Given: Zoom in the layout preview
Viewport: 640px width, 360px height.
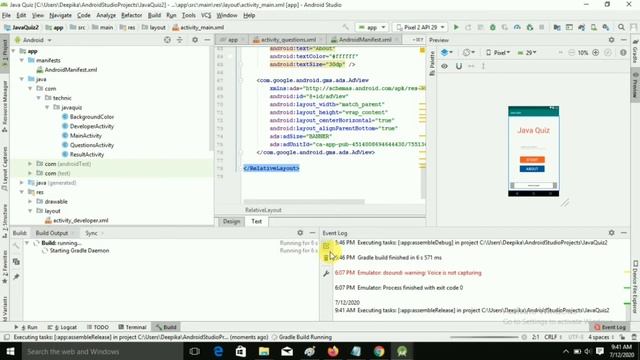Looking at the screenshot, I should point(596,53).
